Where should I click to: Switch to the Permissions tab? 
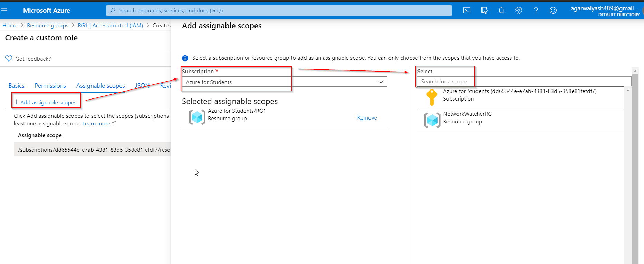tap(50, 86)
